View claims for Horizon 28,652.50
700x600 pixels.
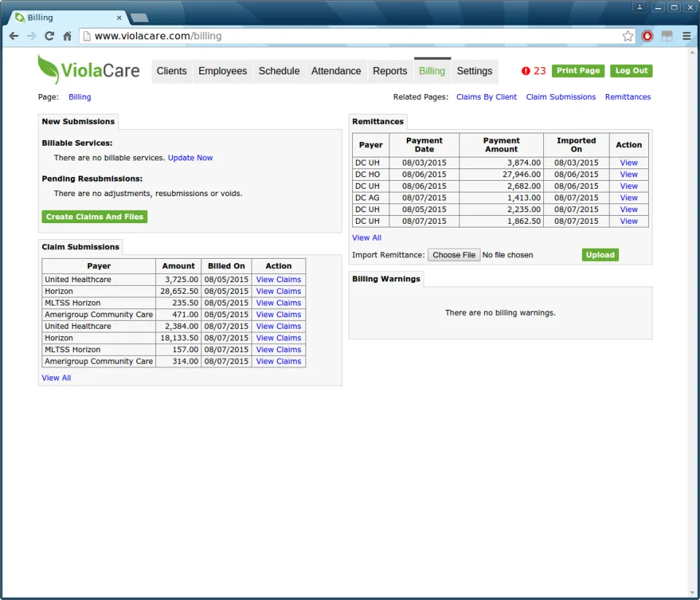279,291
